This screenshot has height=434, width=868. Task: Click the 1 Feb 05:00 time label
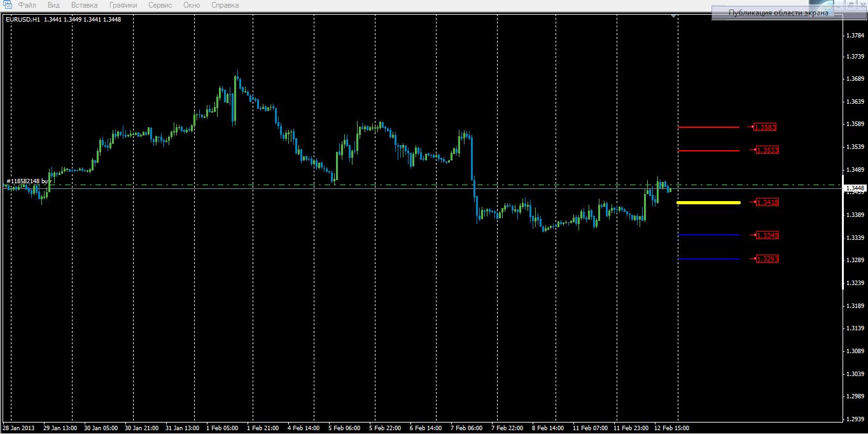[222, 428]
